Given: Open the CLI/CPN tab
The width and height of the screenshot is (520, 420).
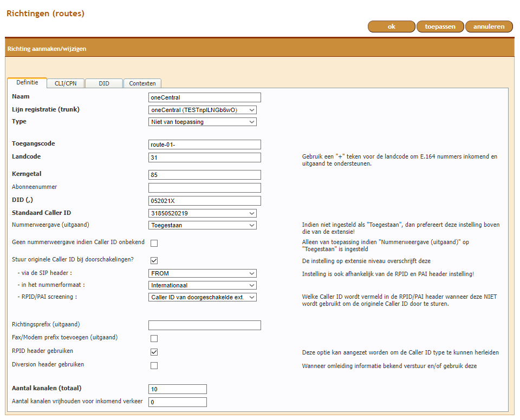Looking at the screenshot, I should (66, 83).
